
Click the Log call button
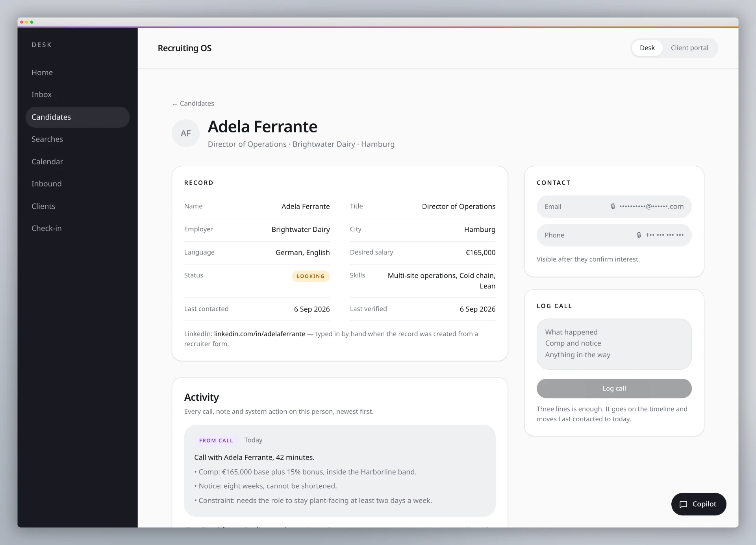coord(614,389)
